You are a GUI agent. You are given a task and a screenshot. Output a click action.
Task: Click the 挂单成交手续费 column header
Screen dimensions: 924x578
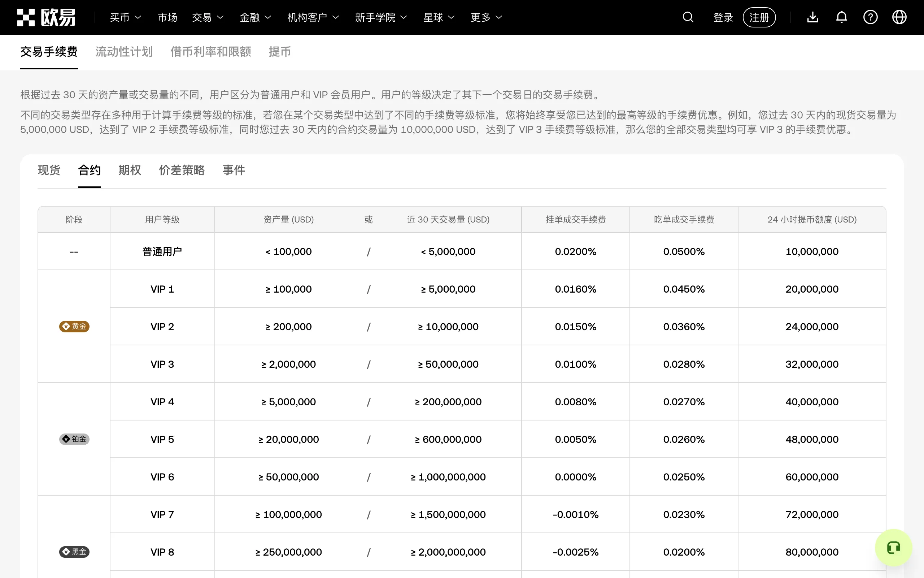pos(575,219)
